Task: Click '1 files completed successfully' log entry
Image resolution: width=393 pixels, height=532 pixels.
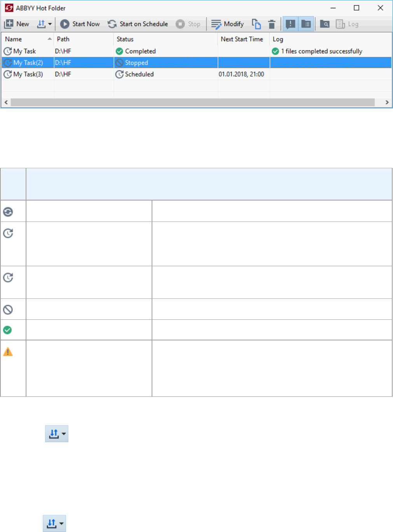Action: [x=321, y=51]
